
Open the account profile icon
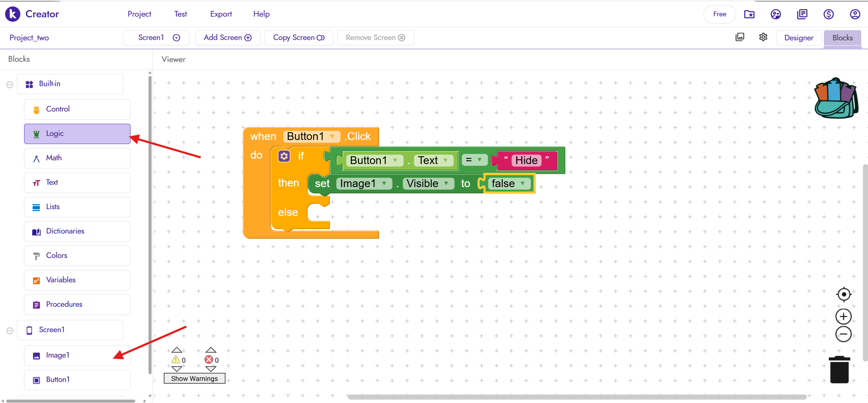pos(855,14)
